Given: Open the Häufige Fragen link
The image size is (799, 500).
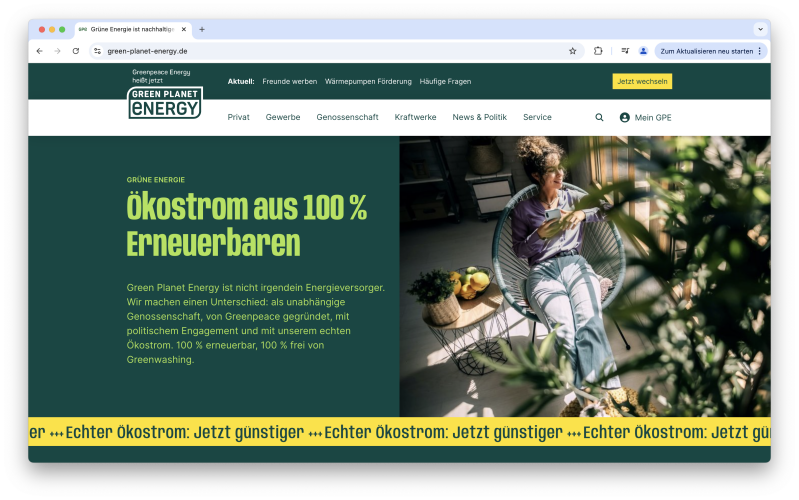Looking at the screenshot, I should 445,82.
